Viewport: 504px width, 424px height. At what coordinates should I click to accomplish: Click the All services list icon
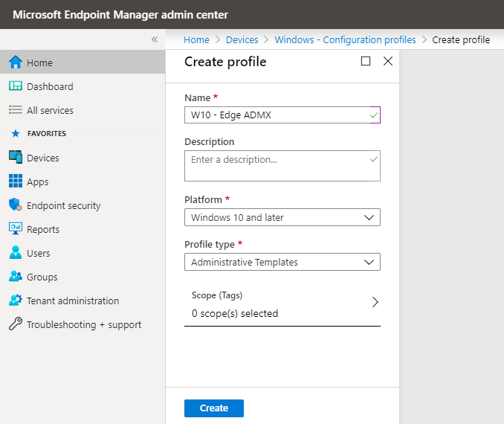pos(16,110)
